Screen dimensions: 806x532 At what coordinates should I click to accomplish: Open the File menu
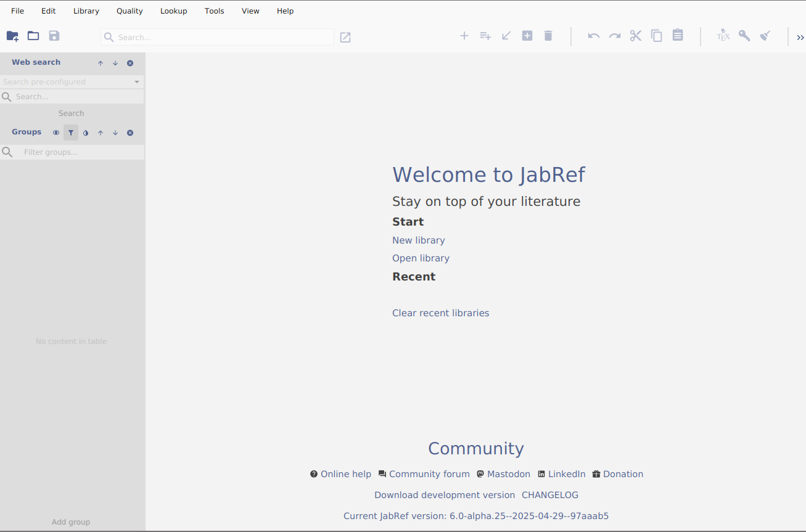tap(18, 11)
